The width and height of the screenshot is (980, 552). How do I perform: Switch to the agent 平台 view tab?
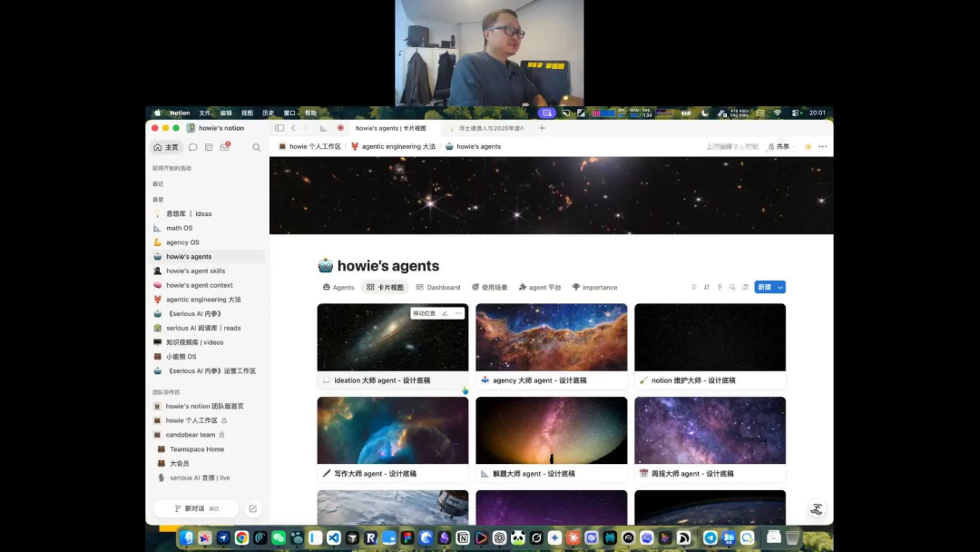click(541, 288)
